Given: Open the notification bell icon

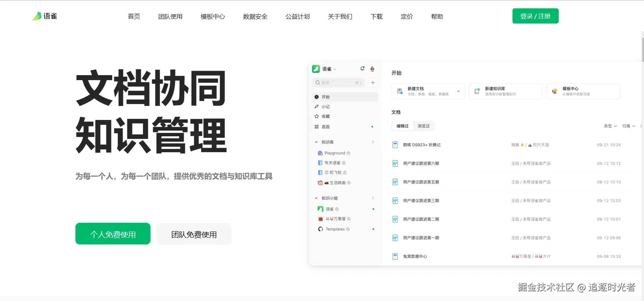Looking at the screenshot, I should (x=362, y=69).
